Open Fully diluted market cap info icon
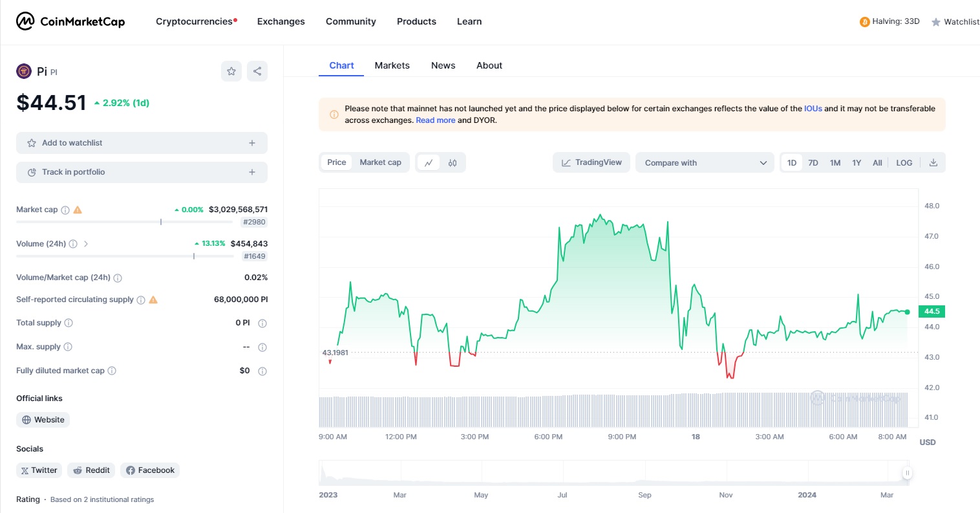This screenshot has width=980, height=513. [112, 371]
